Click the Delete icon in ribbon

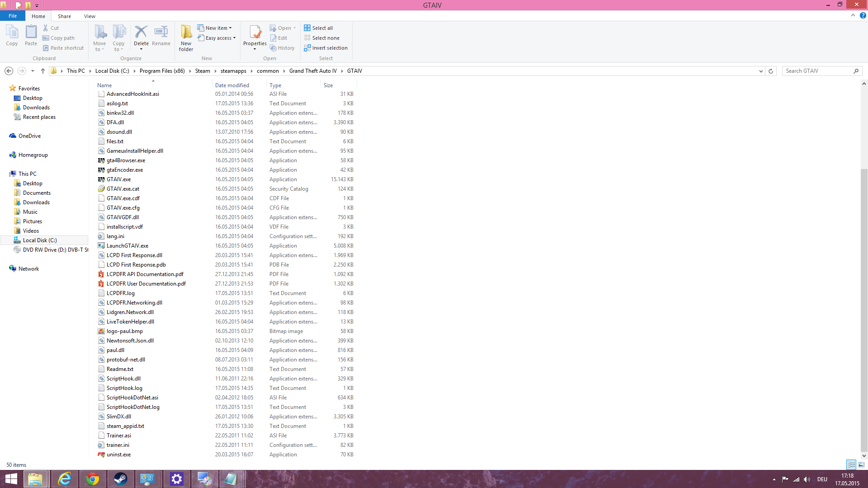tap(141, 33)
